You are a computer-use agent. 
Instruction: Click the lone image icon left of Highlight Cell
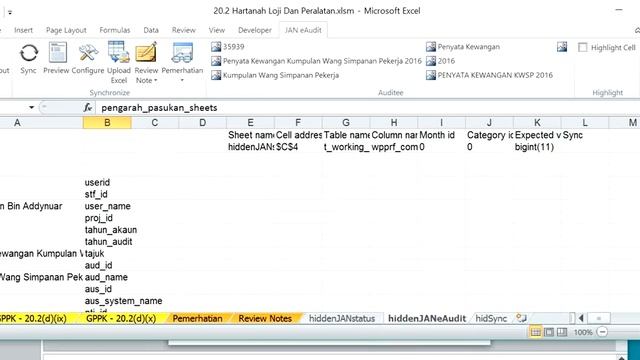[x=562, y=47]
